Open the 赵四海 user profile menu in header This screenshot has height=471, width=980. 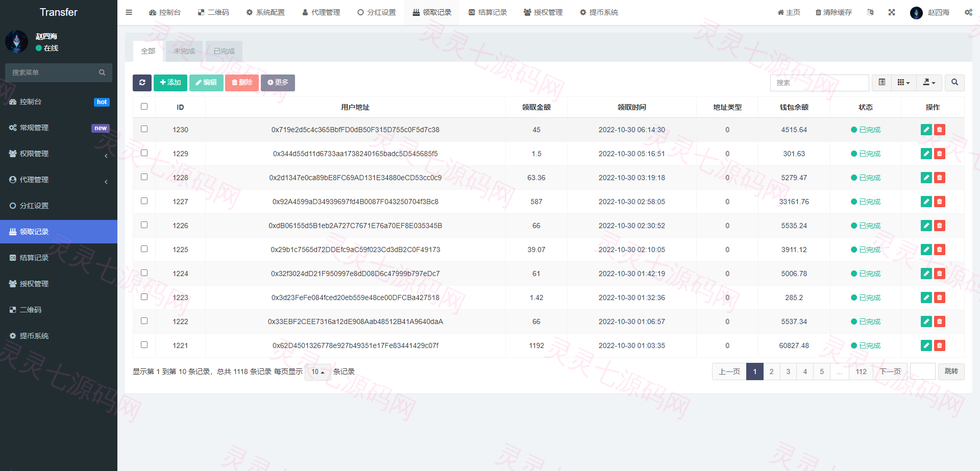930,12
